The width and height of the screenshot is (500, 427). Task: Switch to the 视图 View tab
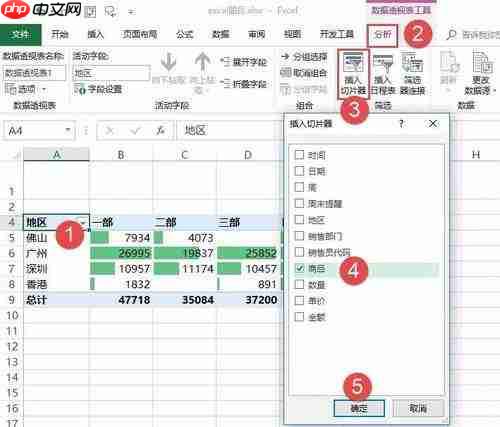(x=292, y=34)
